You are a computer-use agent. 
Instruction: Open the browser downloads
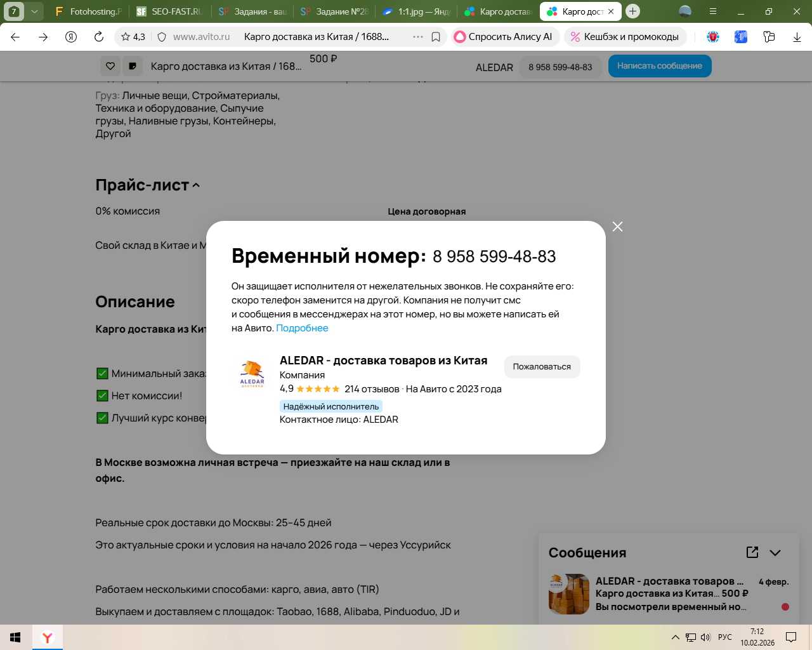[797, 37]
